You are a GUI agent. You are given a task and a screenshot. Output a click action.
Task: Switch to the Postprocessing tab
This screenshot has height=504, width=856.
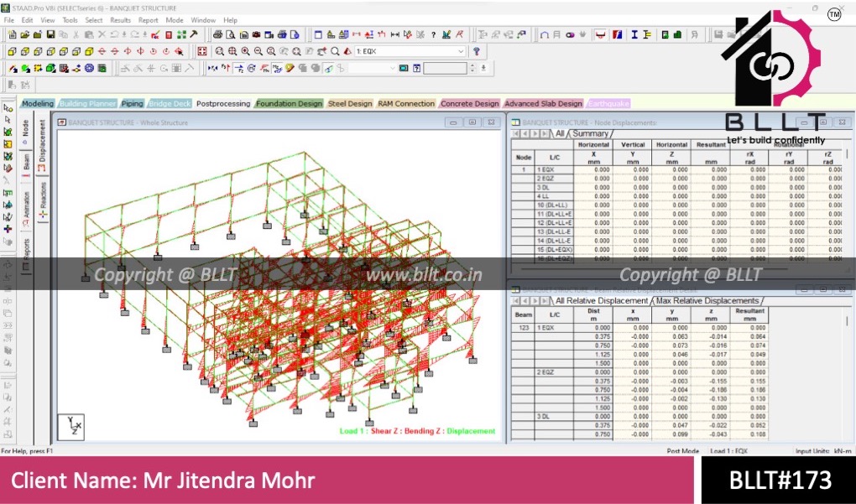point(222,104)
